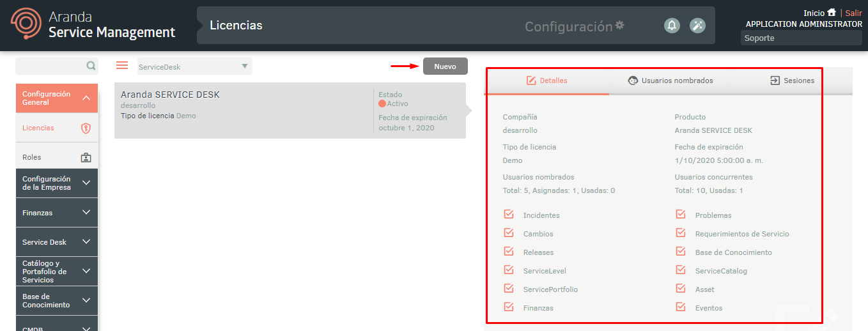The image size is (868, 331).
Task: Toggle the ServicePortfolio checkbox
Action: 509,289
